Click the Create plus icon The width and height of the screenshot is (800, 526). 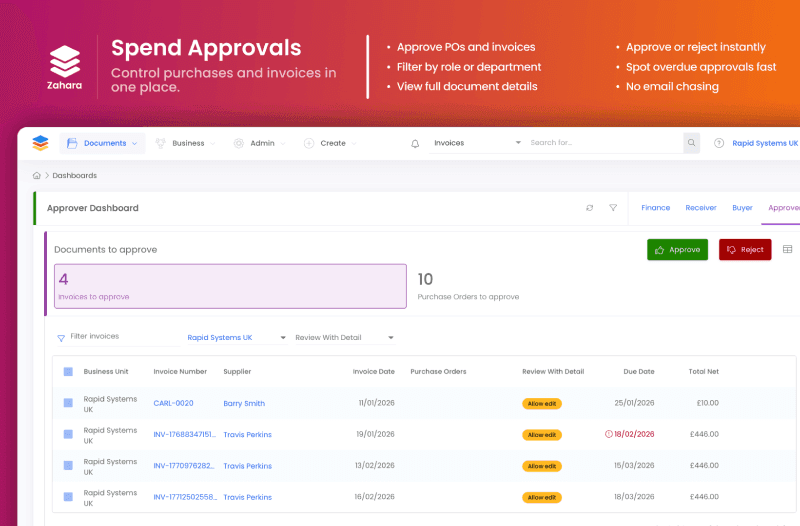click(x=309, y=143)
